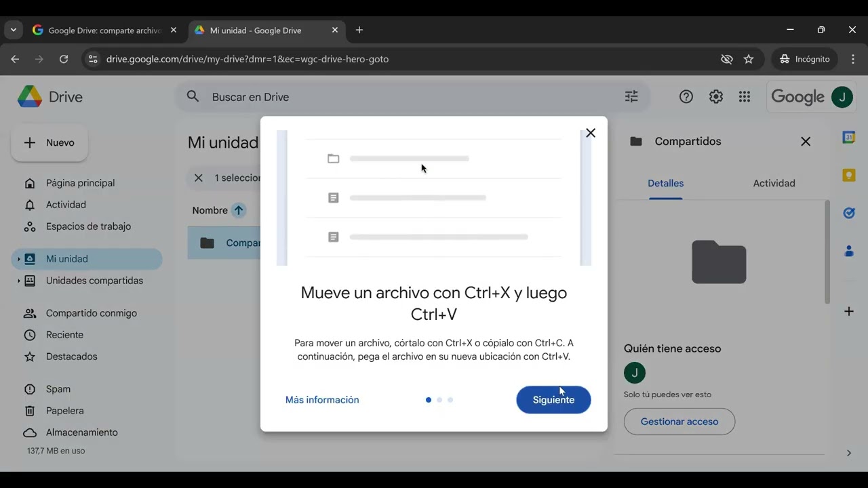Go back in browser

click(15, 59)
